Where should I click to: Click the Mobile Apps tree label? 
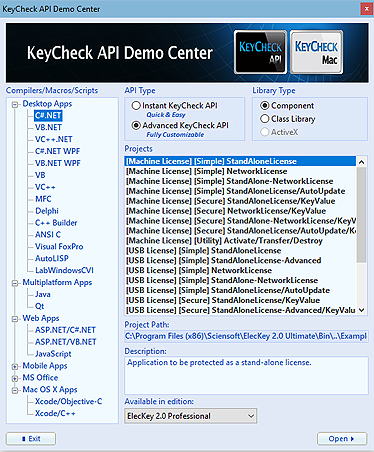pos(45,366)
